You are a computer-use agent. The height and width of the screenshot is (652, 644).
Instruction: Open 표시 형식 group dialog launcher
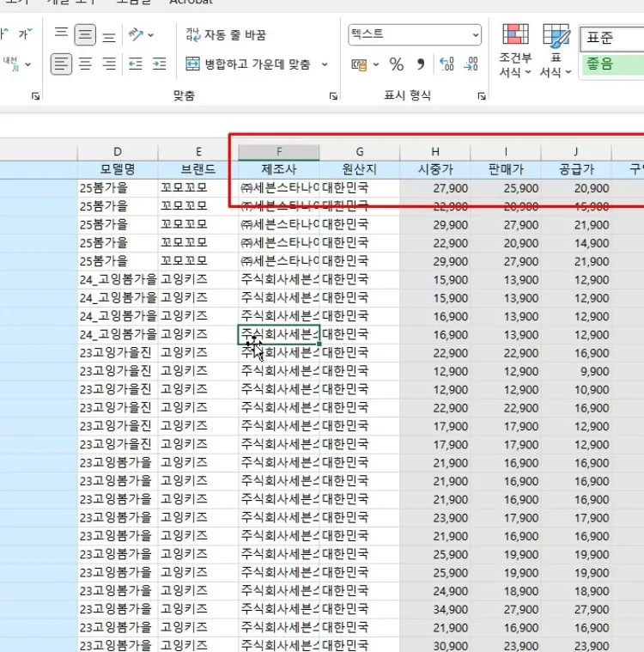point(482,96)
